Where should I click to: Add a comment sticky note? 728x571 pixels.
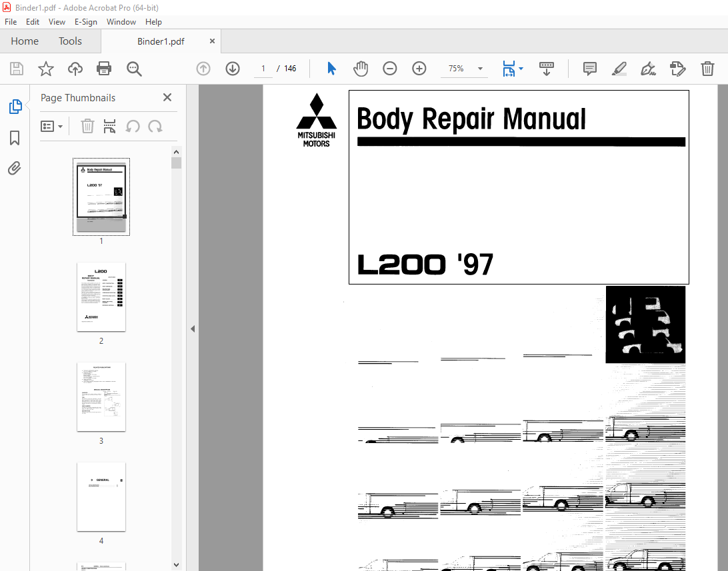pyautogui.click(x=589, y=69)
